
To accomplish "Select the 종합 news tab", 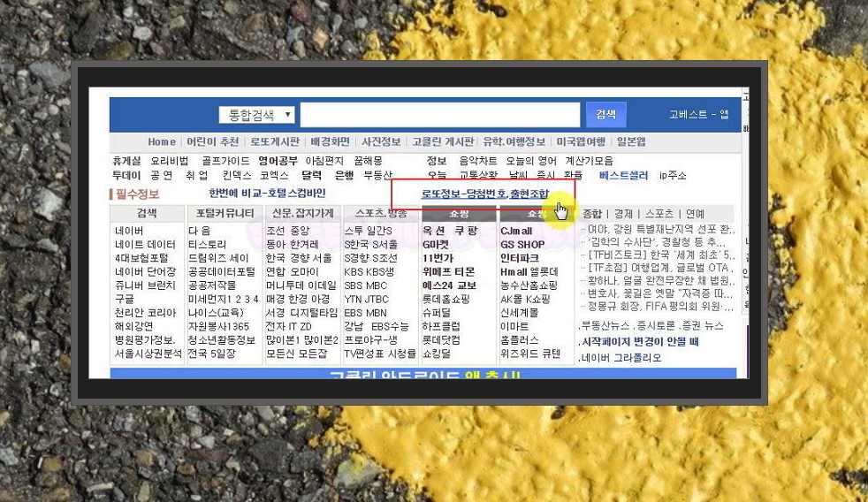I will pos(591,214).
